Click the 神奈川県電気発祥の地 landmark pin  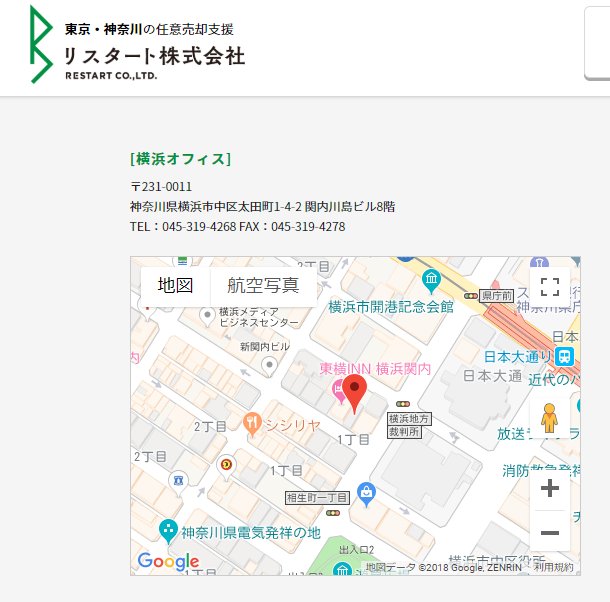[168, 531]
